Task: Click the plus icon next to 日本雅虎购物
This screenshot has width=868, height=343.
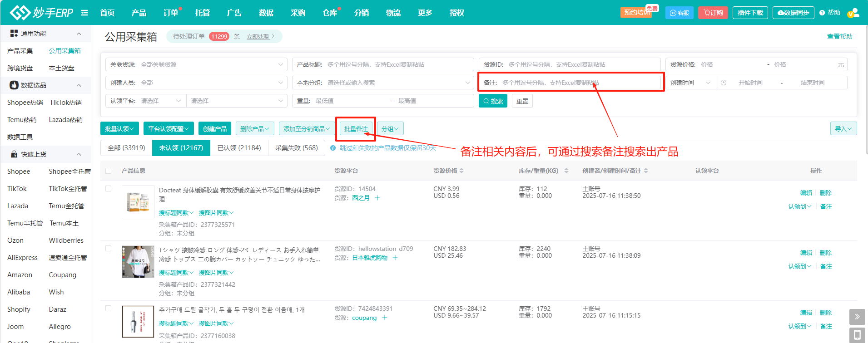Action: pos(395,258)
